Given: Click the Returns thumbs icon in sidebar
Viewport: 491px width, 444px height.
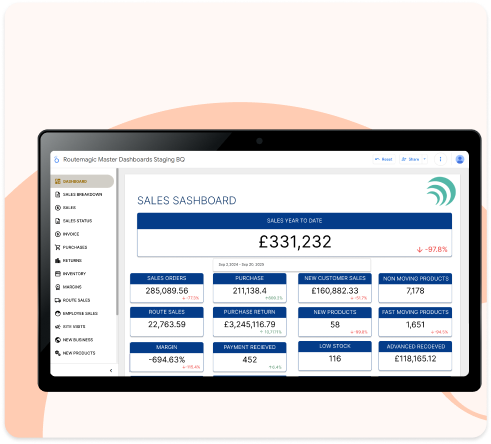Looking at the screenshot, I should pos(58,261).
